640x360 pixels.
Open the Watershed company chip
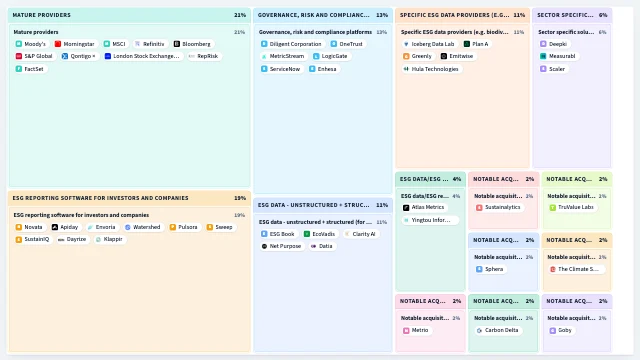coord(142,227)
